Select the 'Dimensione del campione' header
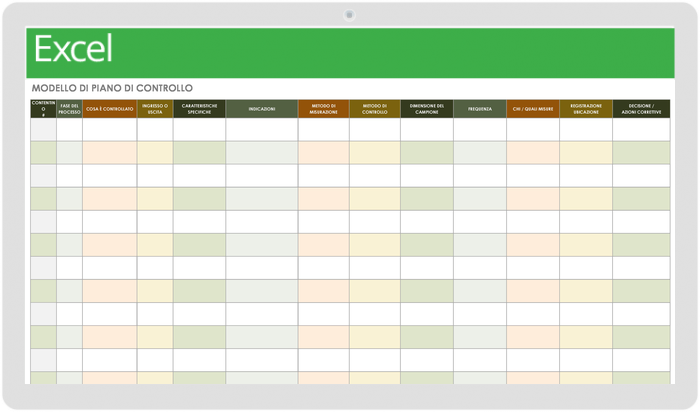The width and height of the screenshot is (700, 412). click(x=427, y=109)
